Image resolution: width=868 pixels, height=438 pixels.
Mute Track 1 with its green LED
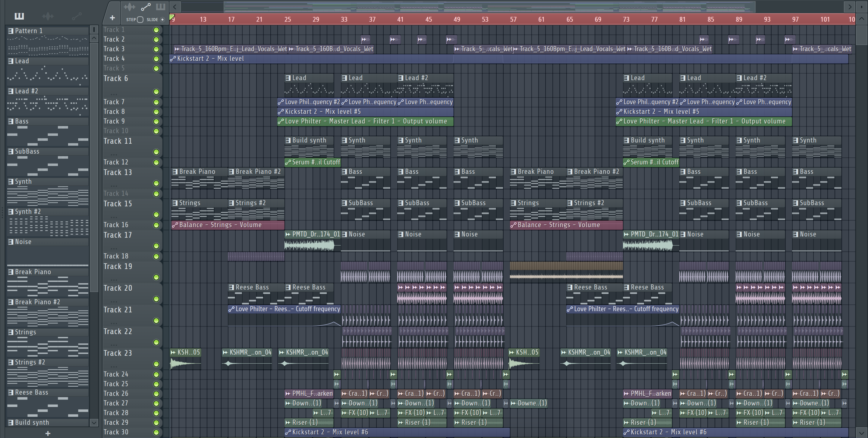coord(156,30)
